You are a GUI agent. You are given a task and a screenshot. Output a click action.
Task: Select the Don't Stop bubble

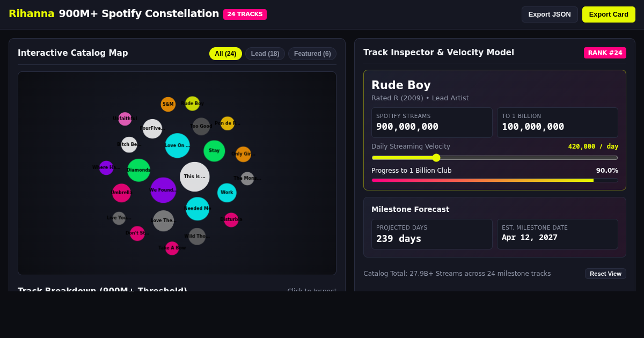(137, 233)
